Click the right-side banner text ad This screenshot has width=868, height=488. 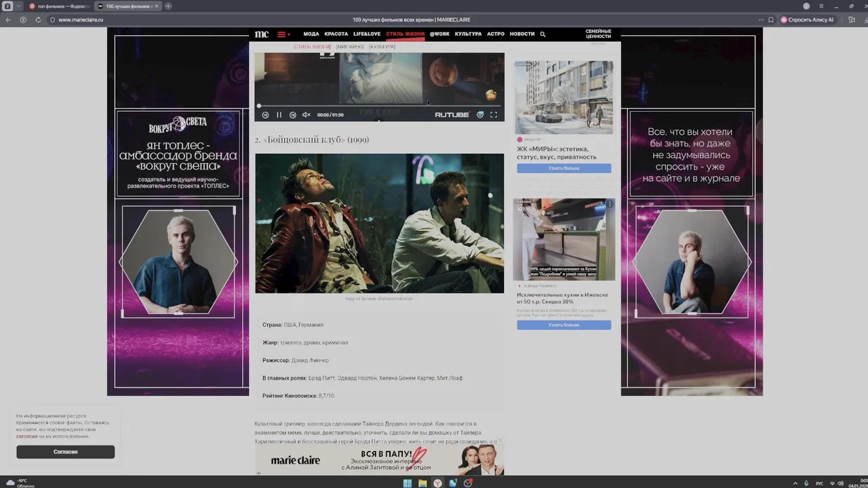(x=691, y=155)
